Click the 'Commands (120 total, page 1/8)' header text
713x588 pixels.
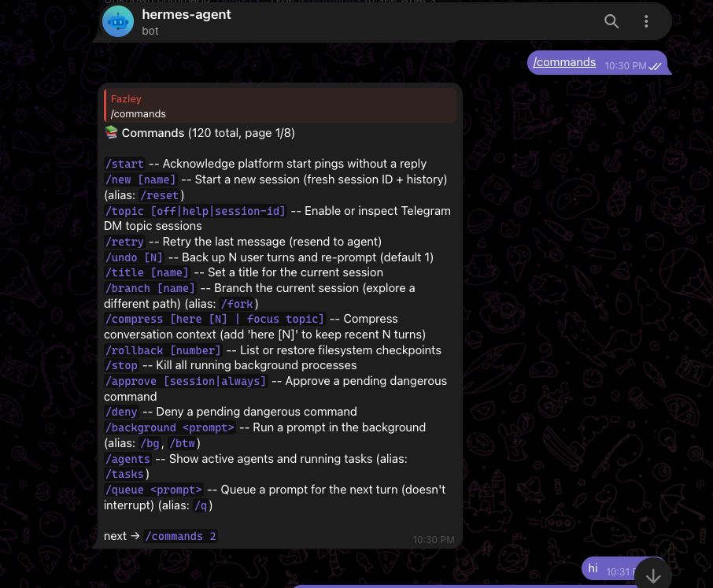coord(209,133)
